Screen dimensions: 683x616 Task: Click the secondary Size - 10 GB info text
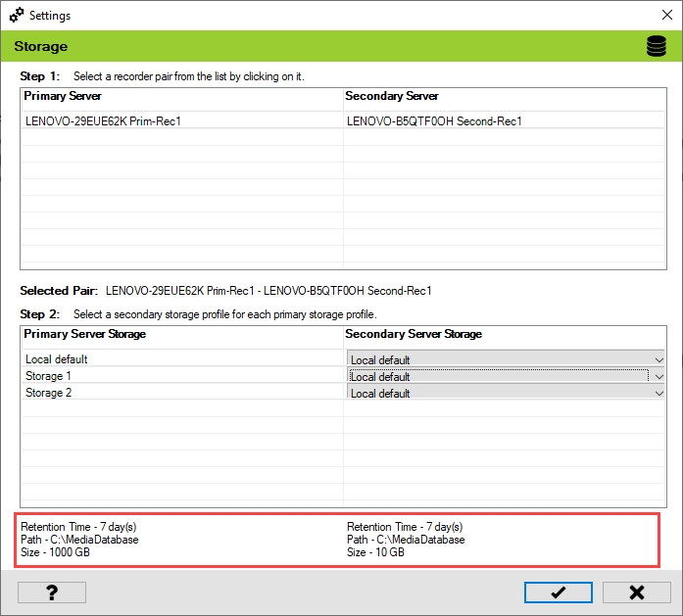[x=375, y=552]
